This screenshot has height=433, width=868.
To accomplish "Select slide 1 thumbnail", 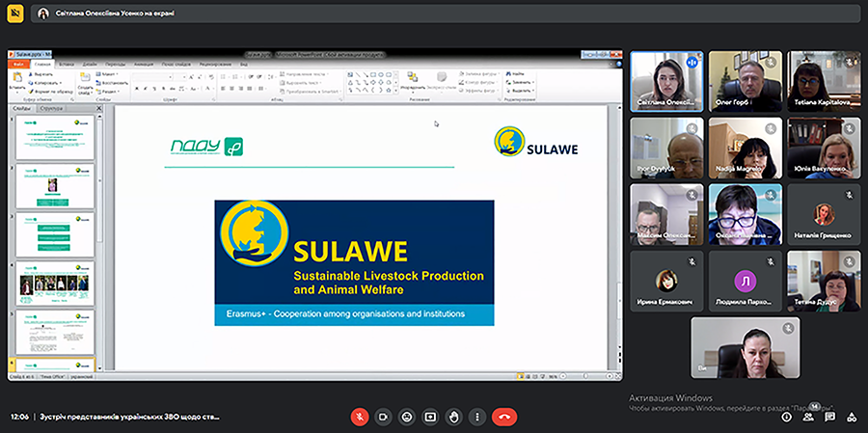I will (55, 137).
